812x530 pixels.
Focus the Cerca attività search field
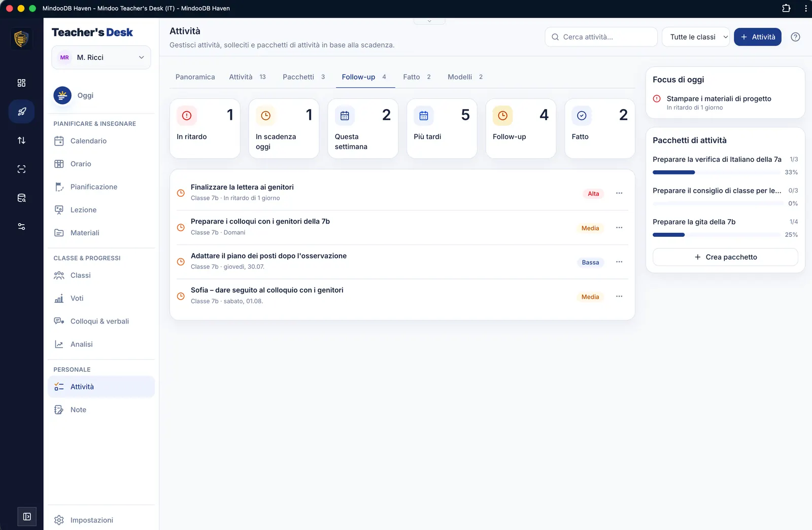pyautogui.click(x=601, y=37)
